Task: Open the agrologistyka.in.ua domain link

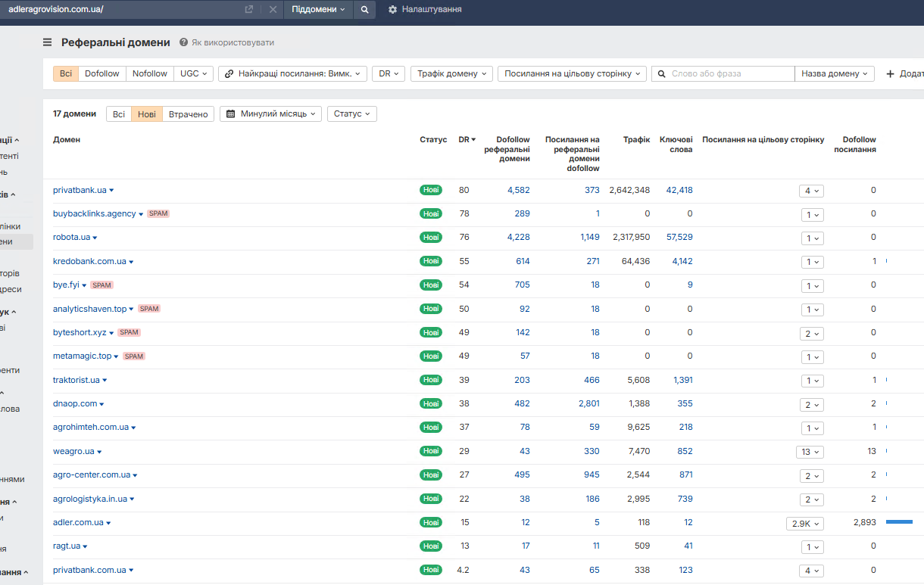Action: [x=90, y=499]
